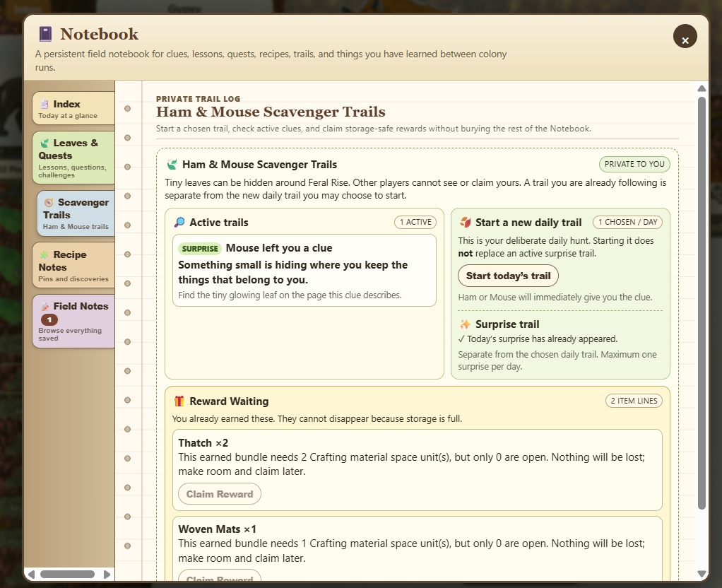This screenshot has width=722, height=588.
Task: Click the compass icon on the Scavenger Trails tab
Action: coord(48,202)
